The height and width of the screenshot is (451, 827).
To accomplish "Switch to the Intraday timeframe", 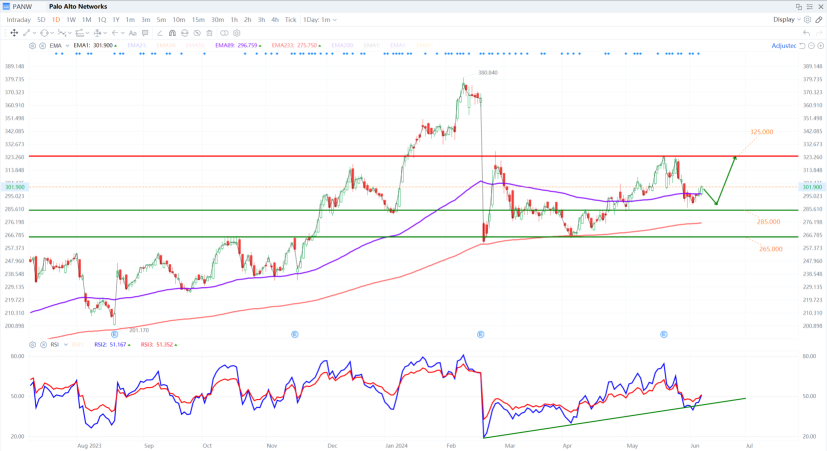I will tap(18, 20).
